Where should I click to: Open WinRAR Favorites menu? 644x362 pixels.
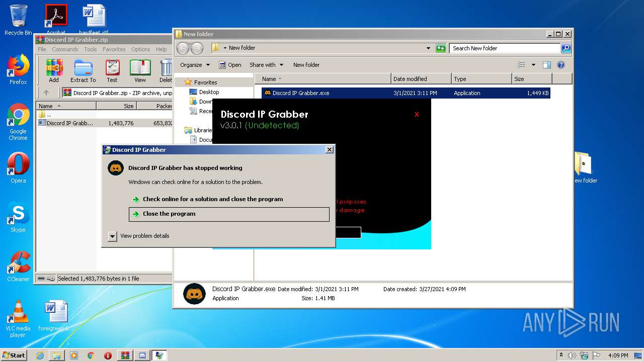pyautogui.click(x=114, y=49)
